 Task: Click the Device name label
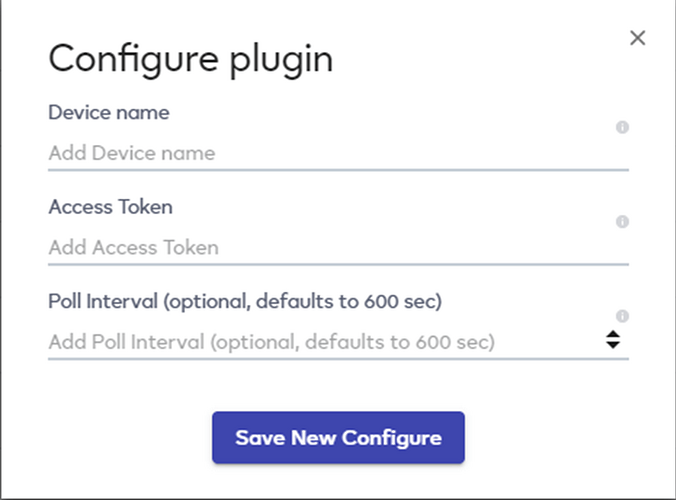[x=109, y=113]
